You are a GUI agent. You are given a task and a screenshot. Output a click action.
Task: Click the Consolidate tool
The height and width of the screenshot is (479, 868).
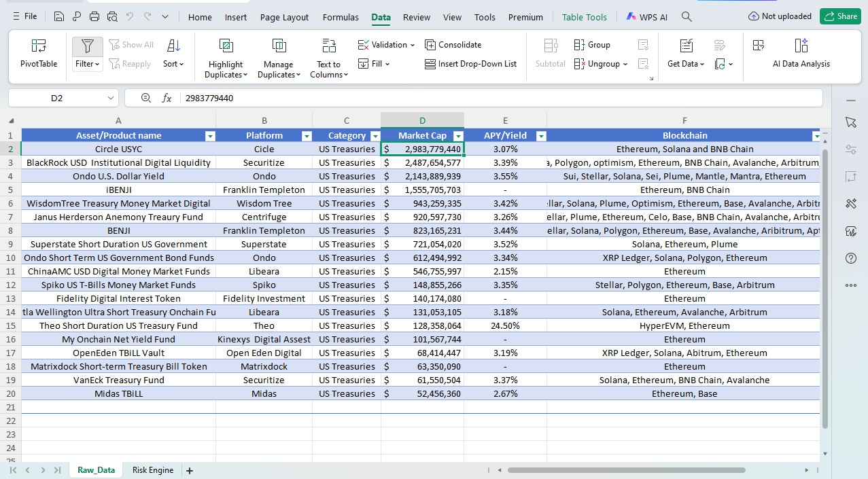tap(453, 45)
